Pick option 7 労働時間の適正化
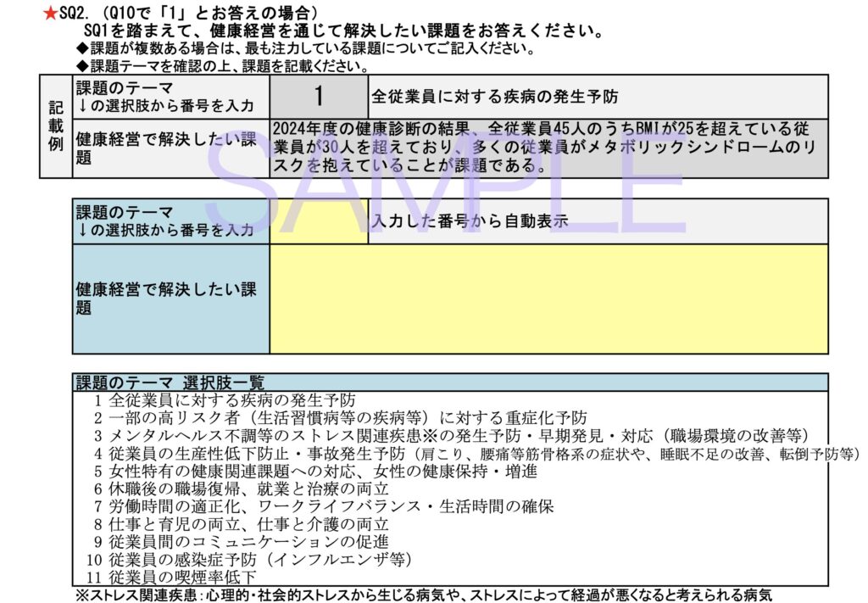 [323, 506]
